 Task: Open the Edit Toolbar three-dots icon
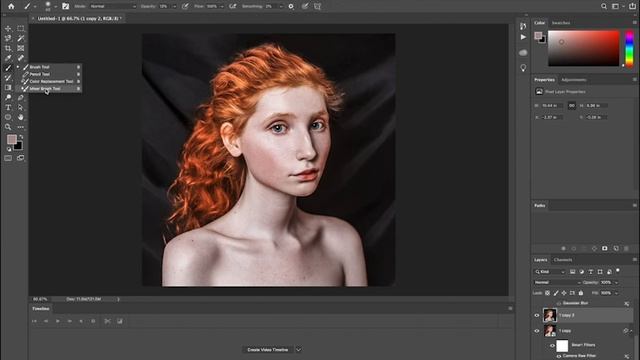[21, 127]
